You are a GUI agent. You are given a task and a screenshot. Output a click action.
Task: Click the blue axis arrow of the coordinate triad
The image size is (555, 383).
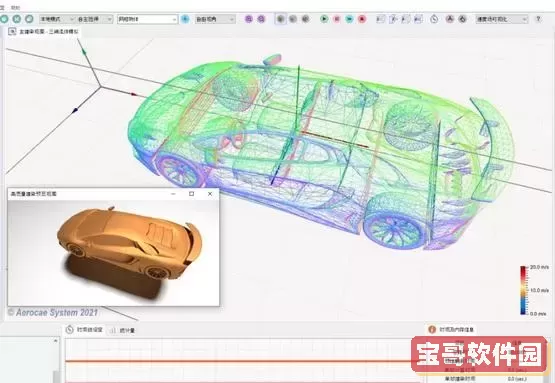click(x=75, y=111)
